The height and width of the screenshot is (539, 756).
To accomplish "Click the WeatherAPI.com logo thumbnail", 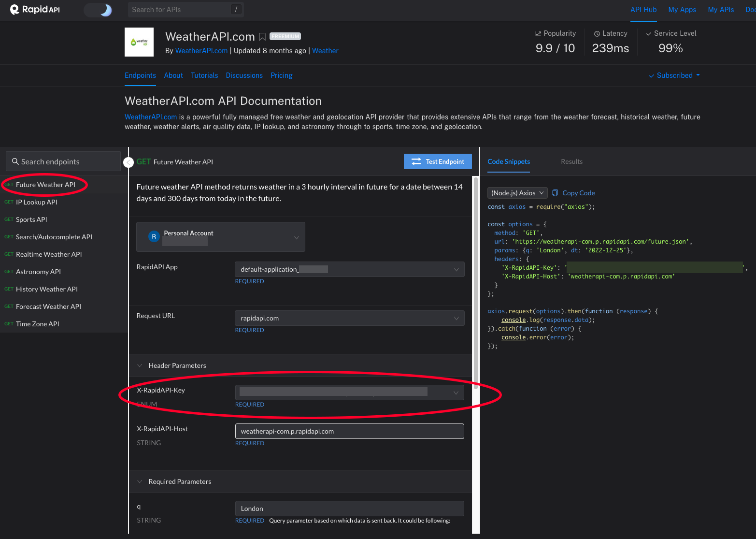I will point(139,42).
